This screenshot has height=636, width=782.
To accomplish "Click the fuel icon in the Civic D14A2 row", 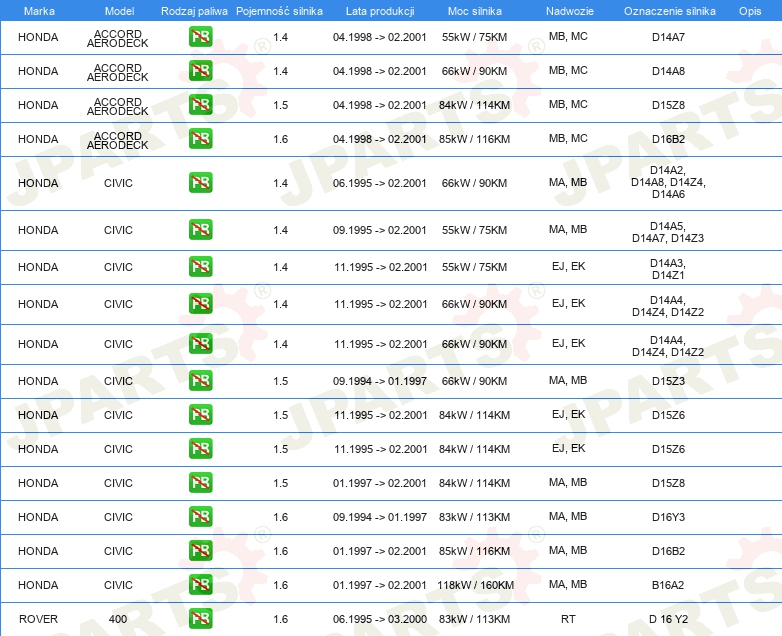I will tap(200, 183).
